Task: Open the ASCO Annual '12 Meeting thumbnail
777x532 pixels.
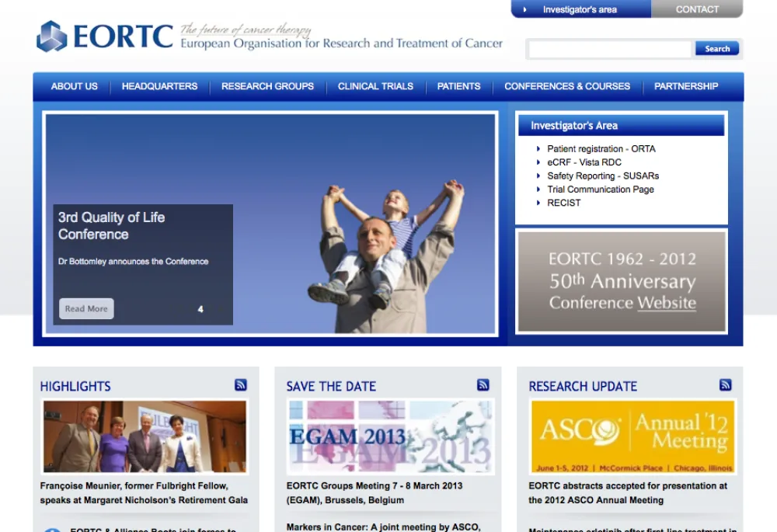Action: point(632,436)
